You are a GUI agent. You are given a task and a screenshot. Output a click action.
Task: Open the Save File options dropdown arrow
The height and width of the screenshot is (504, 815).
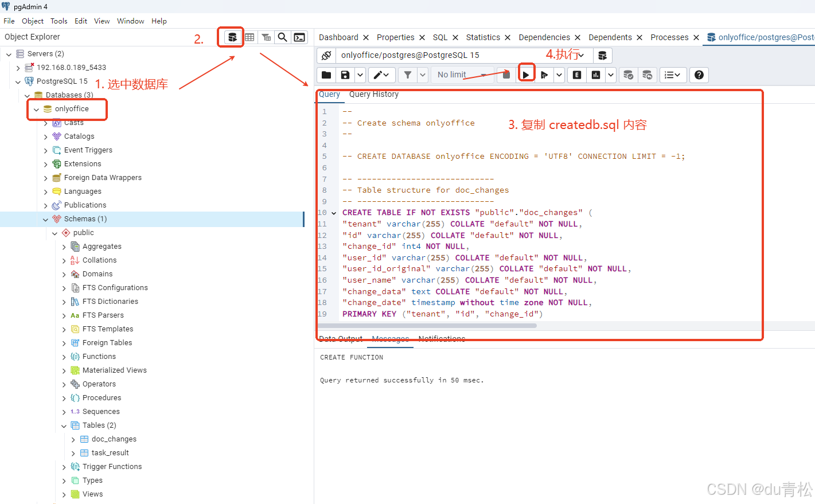[x=360, y=75]
